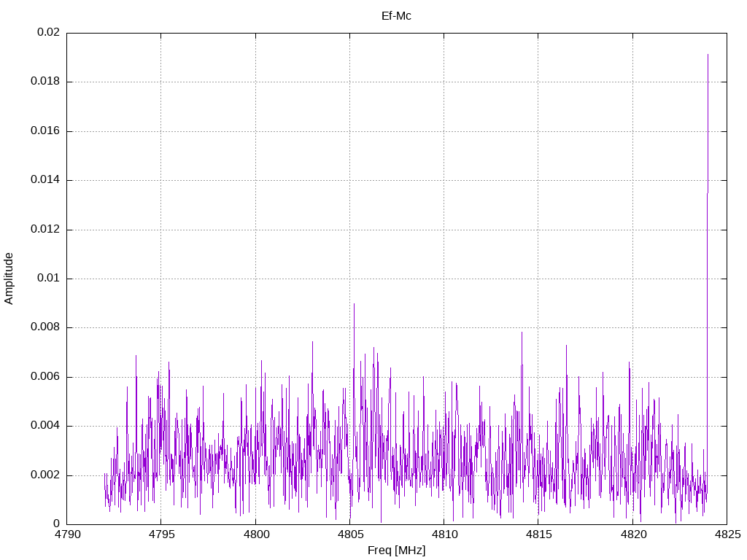Click the 4800 frequency tick label
747x560 pixels.
[255, 534]
